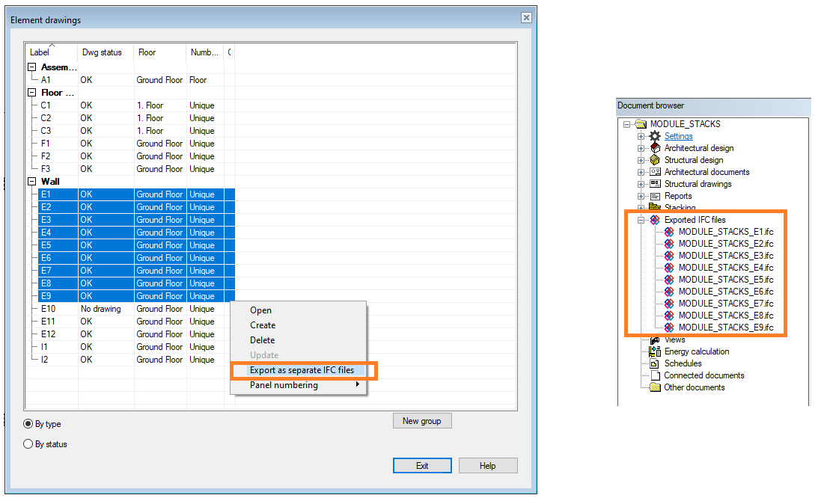The image size is (824, 504).
Task: Select the E10 row with No drawing
Action: [100, 309]
